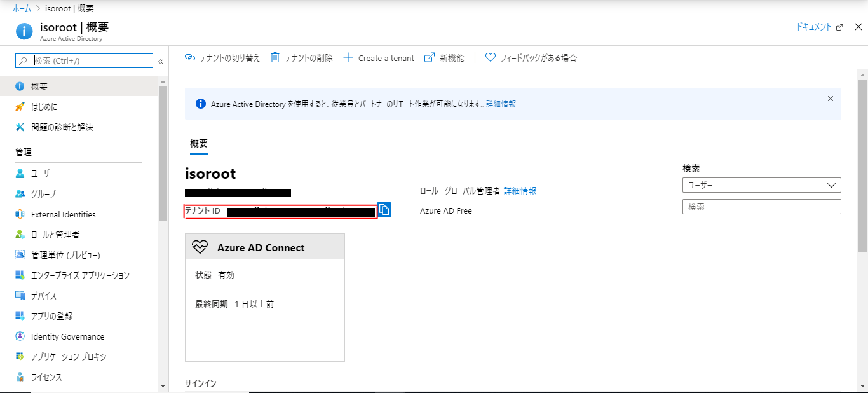Open External Identities menu item
The width and height of the screenshot is (868, 393).
coord(79,214)
